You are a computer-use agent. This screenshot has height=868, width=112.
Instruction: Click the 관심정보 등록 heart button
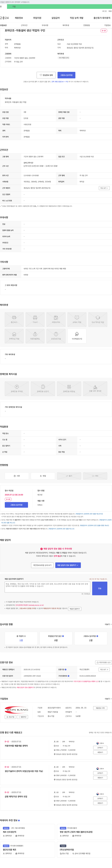pos(46,75)
